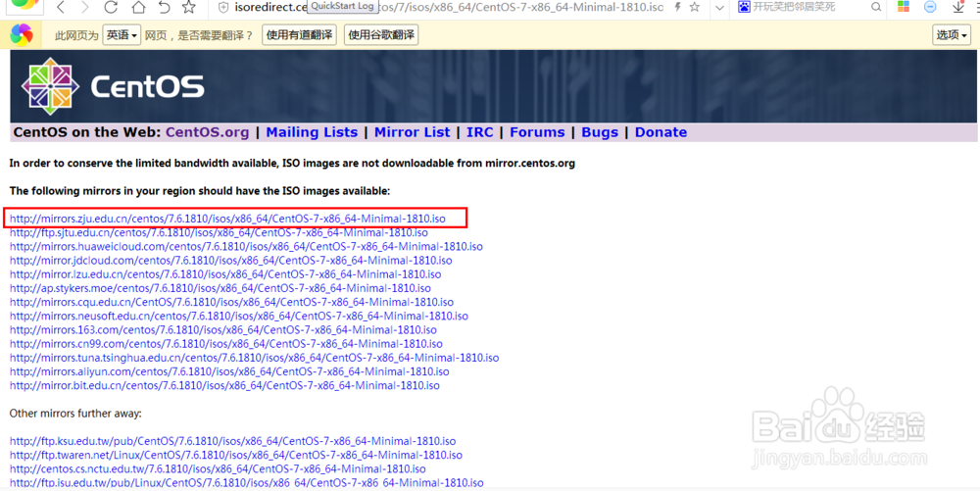This screenshot has width=980, height=491.
Task: Click the browser forward arrow
Action: pos(85,7)
